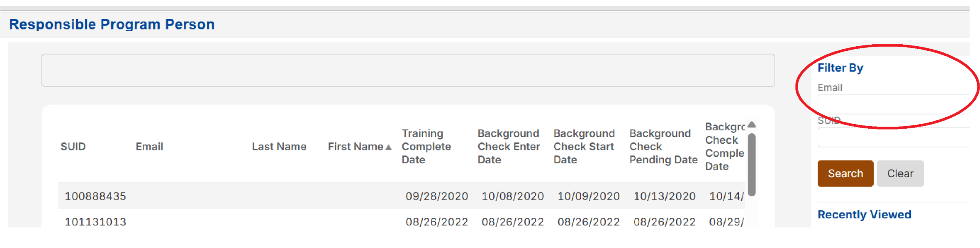
Task: Click the table scrollbar up arrow
Action: point(751,125)
